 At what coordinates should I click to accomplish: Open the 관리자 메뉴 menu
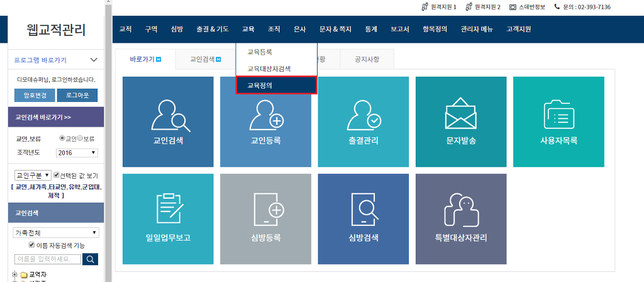pos(477,29)
